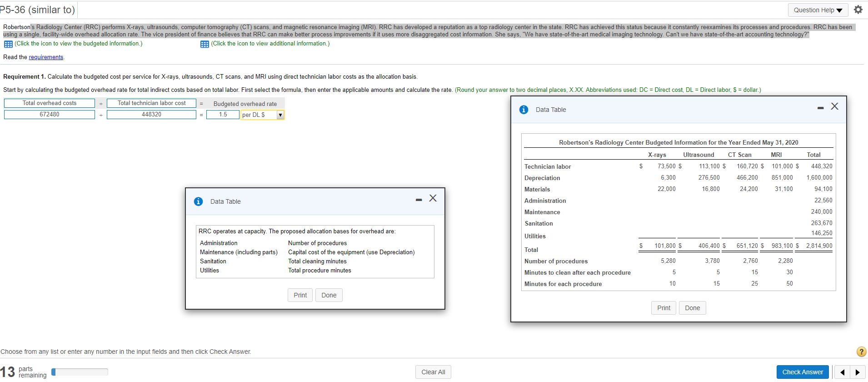868x382 pixels.
Task: Click MRI depreciation value 851,000
Action: click(x=782, y=178)
